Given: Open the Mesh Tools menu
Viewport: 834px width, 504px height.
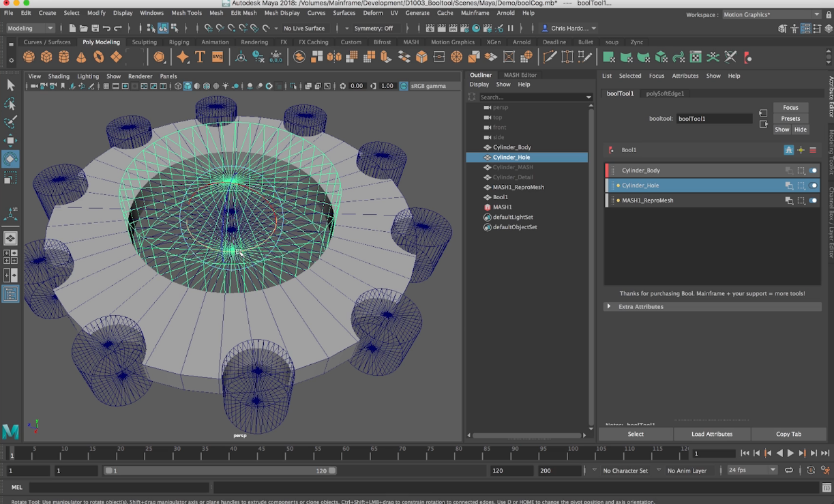Looking at the screenshot, I should [186, 13].
